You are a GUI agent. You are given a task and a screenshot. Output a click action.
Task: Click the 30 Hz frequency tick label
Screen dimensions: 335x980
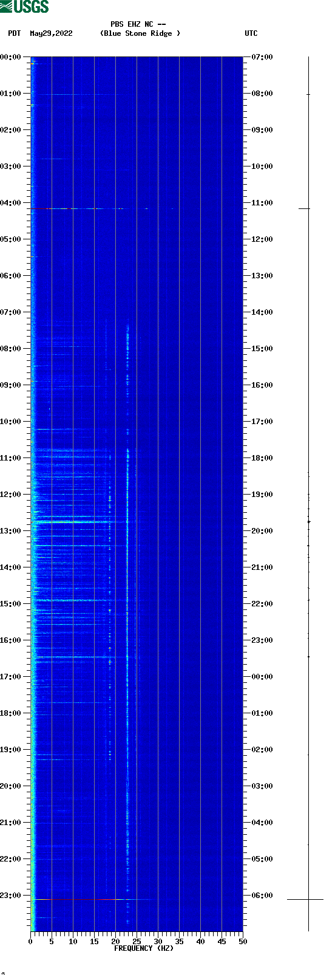pos(158,942)
